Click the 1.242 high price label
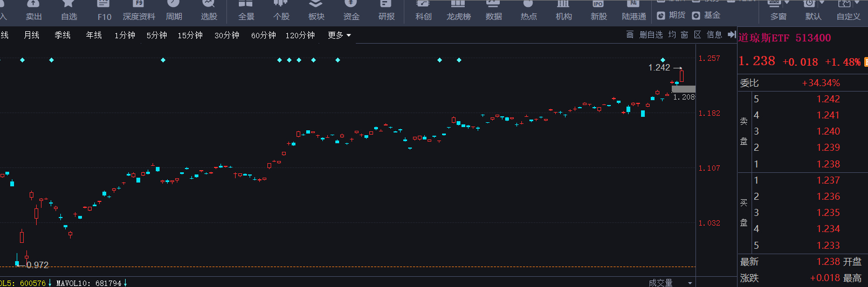 click(x=659, y=67)
